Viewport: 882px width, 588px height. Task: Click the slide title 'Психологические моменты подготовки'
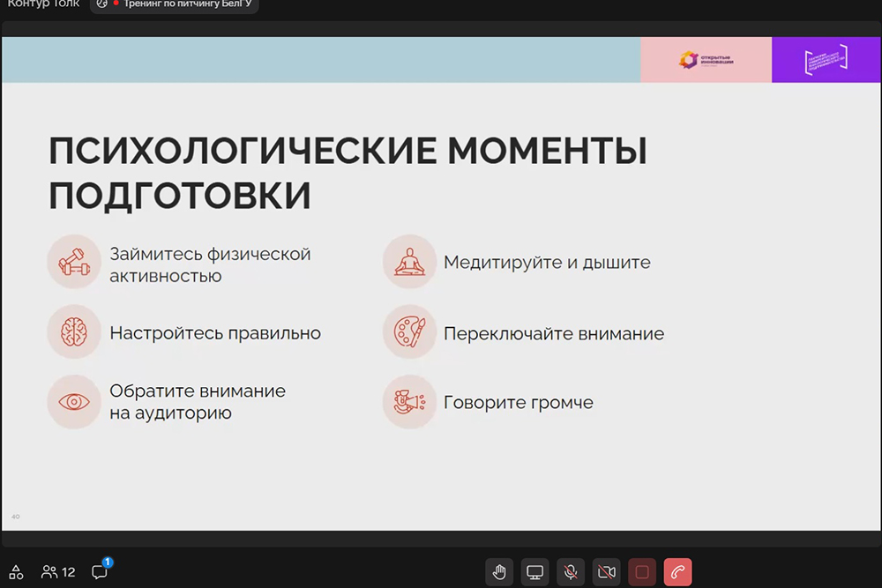[348, 173]
